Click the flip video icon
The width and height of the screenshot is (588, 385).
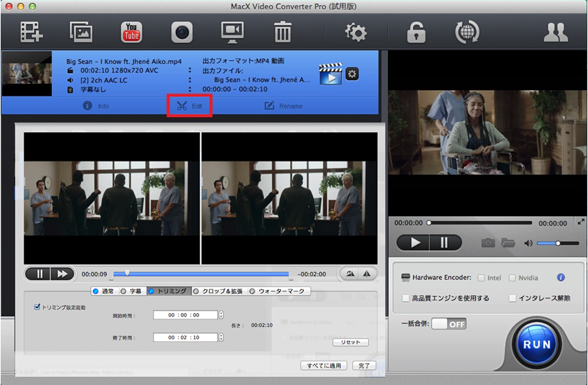click(367, 274)
